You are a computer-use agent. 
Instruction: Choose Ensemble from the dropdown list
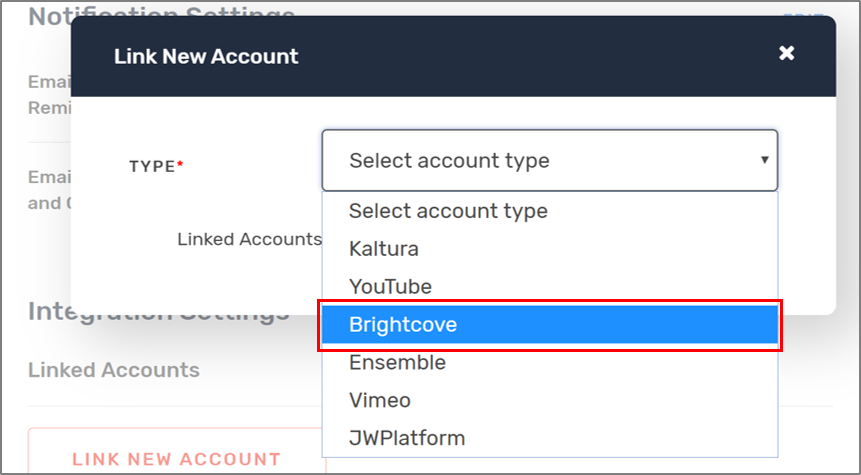pyautogui.click(x=397, y=362)
